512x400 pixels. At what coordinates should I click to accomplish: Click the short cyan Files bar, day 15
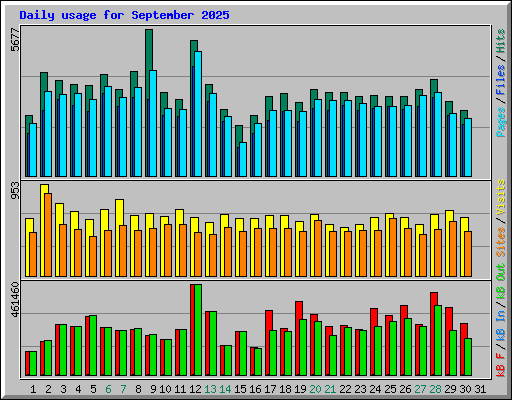(x=243, y=160)
